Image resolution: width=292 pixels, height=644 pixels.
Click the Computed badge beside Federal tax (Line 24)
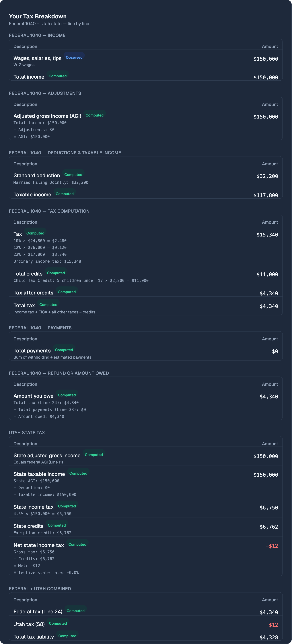click(75, 611)
